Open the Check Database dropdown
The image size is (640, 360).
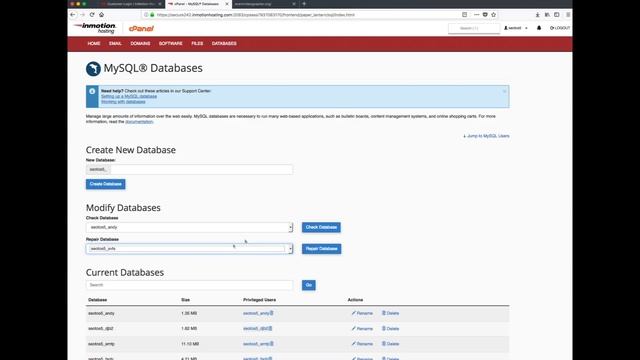click(189, 227)
